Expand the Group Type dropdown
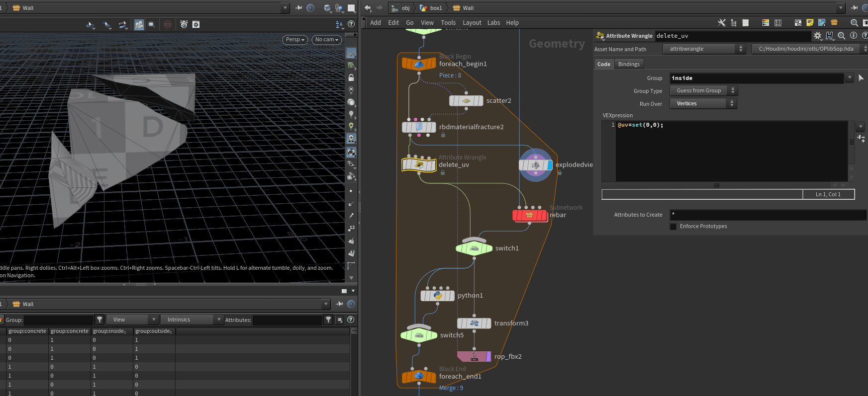 click(x=703, y=91)
